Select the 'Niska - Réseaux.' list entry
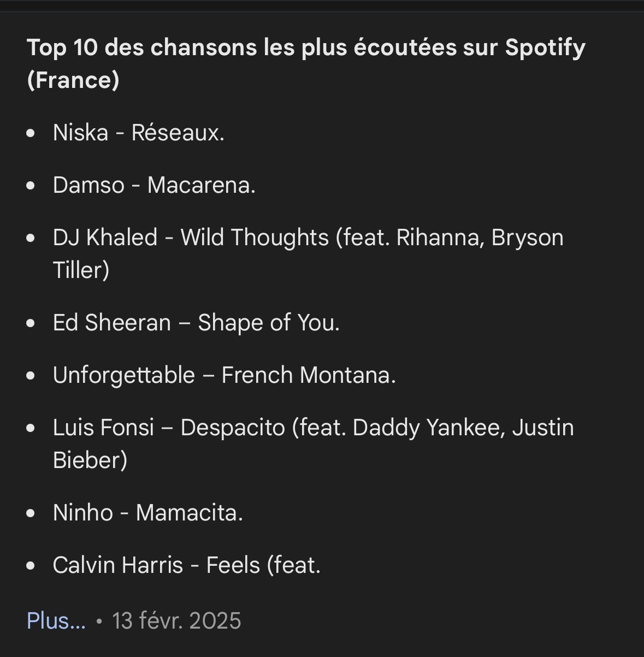This screenshot has width=644, height=657. click(139, 133)
